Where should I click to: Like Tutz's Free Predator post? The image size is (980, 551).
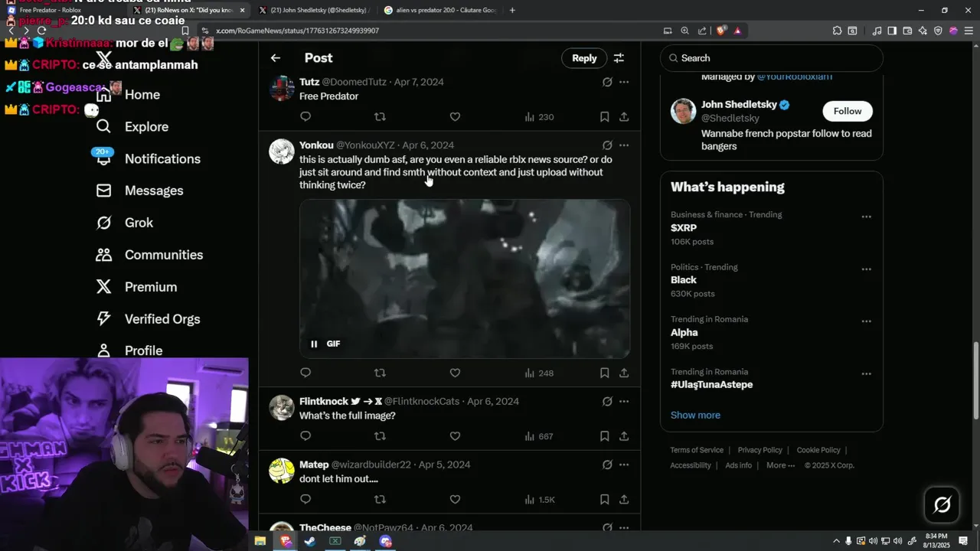(455, 116)
